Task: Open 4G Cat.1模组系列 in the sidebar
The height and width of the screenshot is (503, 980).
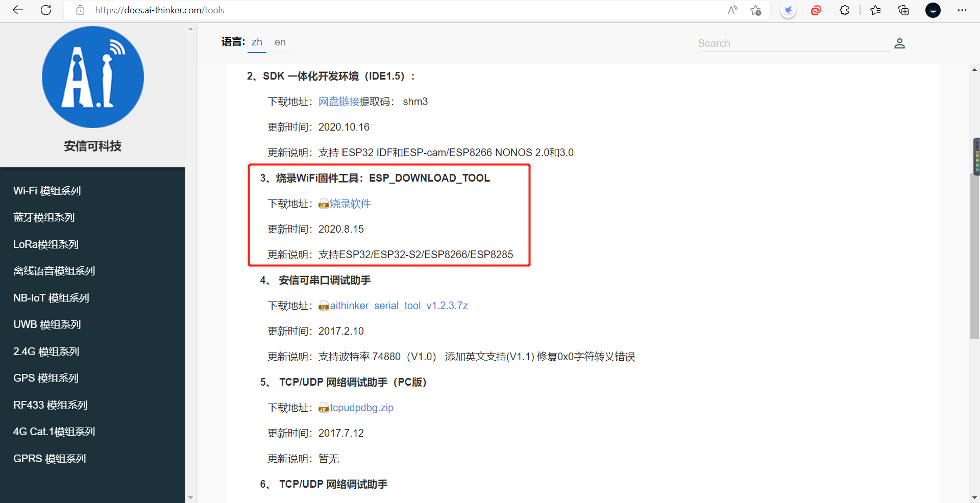Action: 54,432
